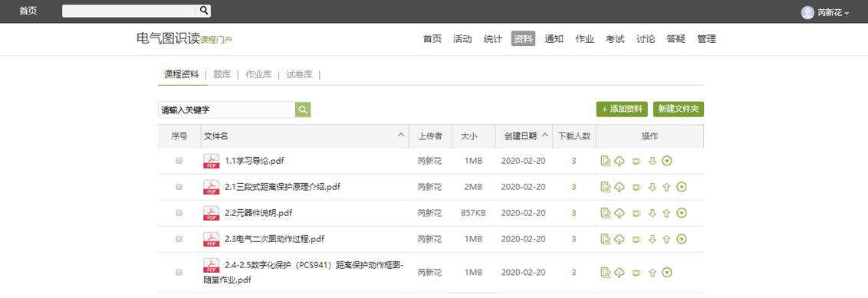Switch to the 题库 tab
The width and height of the screenshot is (868, 298).
222,74
